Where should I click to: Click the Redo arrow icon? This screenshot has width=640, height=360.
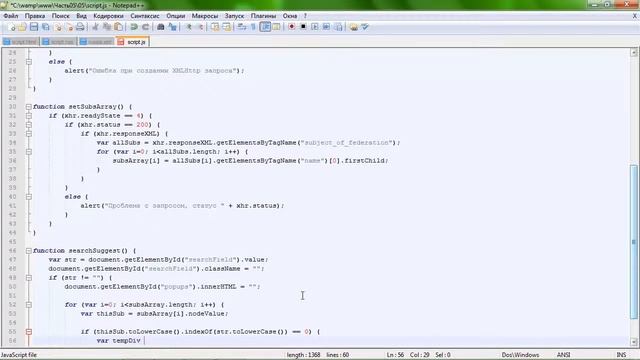tap(145, 27)
